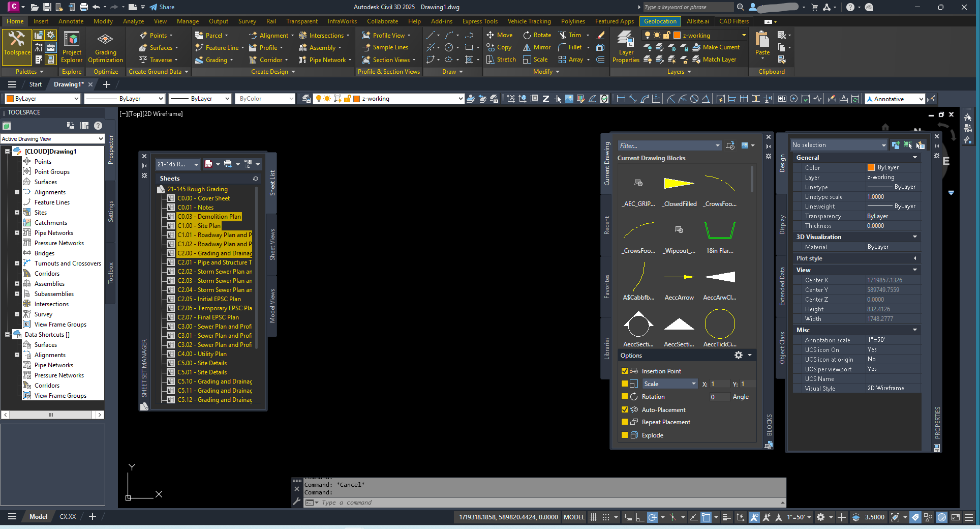
Task: Switch to the Analyze ribbon tab
Action: click(x=133, y=21)
